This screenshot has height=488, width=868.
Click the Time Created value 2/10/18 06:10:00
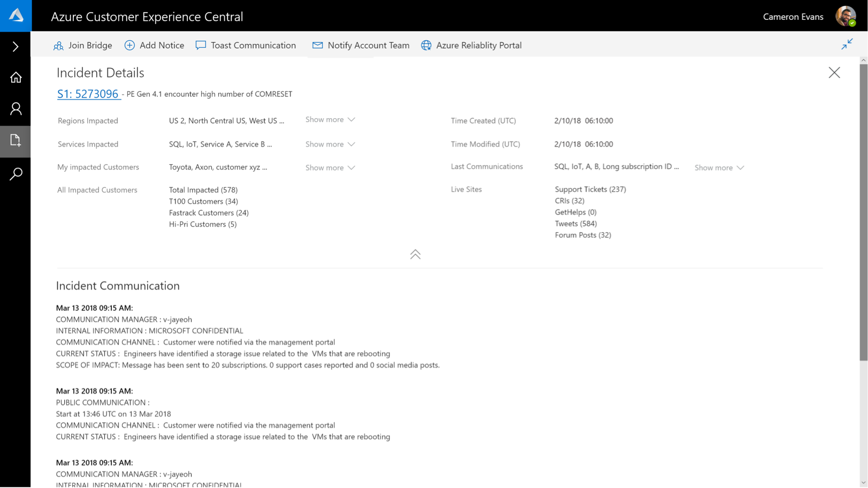583,121
